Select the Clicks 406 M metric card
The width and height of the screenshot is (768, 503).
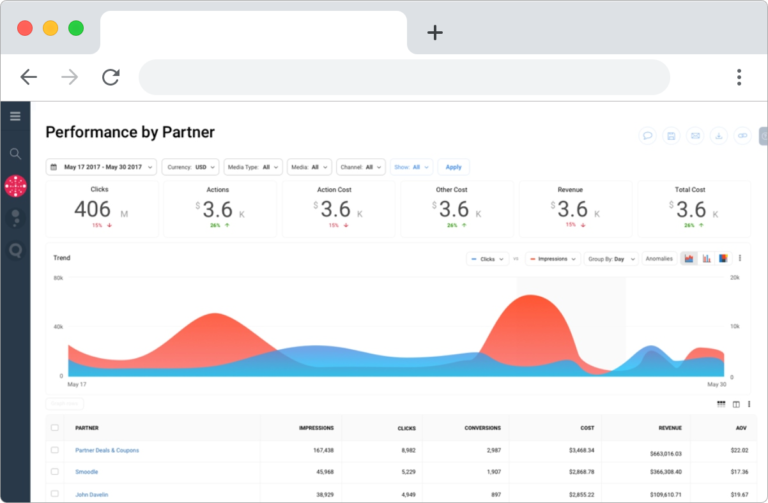tap(102, 209)
